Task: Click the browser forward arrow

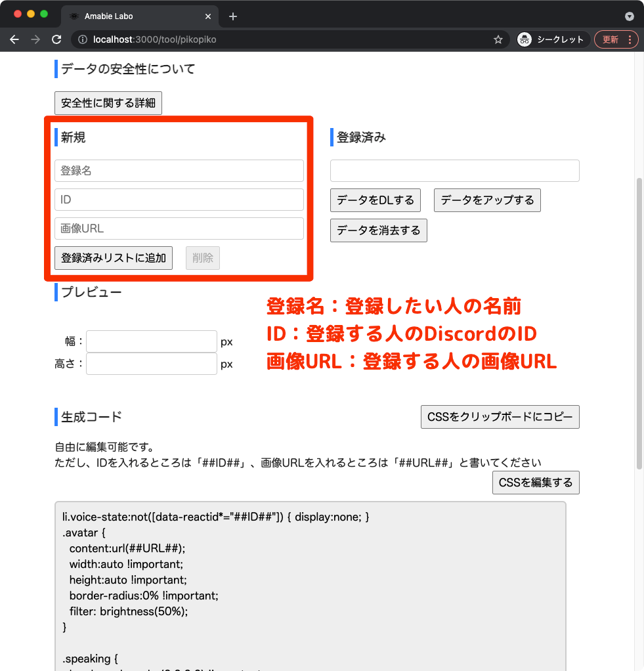Action: [x=35, y=40]
